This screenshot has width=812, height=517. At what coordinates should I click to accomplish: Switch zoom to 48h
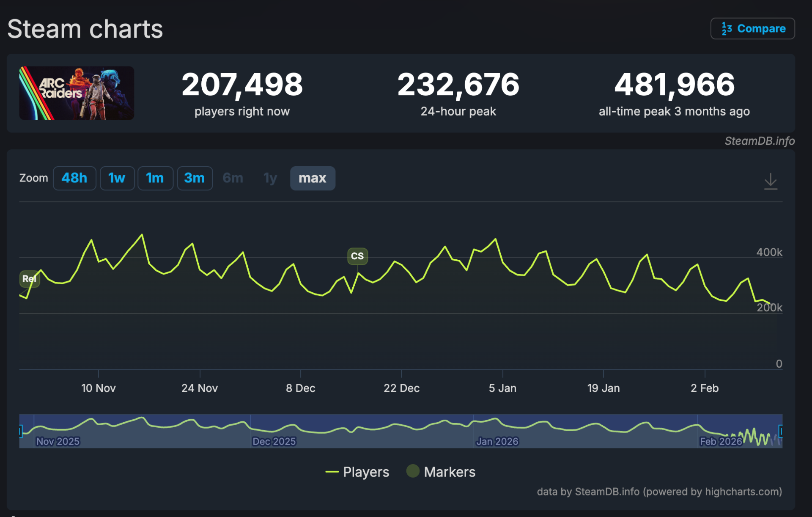pos(74,178)
